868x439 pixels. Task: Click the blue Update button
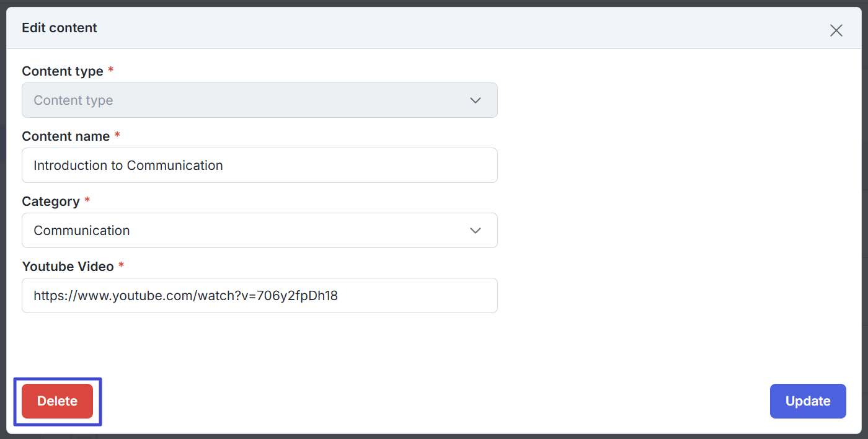808,401
